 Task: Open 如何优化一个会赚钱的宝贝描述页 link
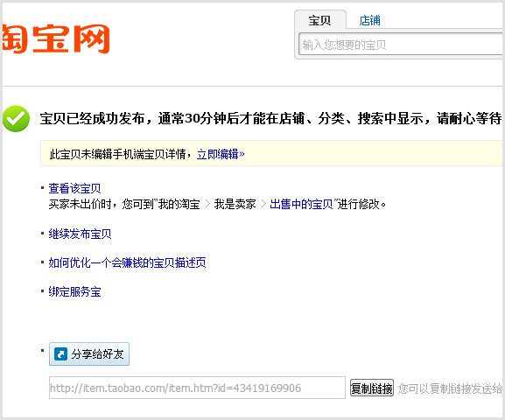click(x=127, y=262)
